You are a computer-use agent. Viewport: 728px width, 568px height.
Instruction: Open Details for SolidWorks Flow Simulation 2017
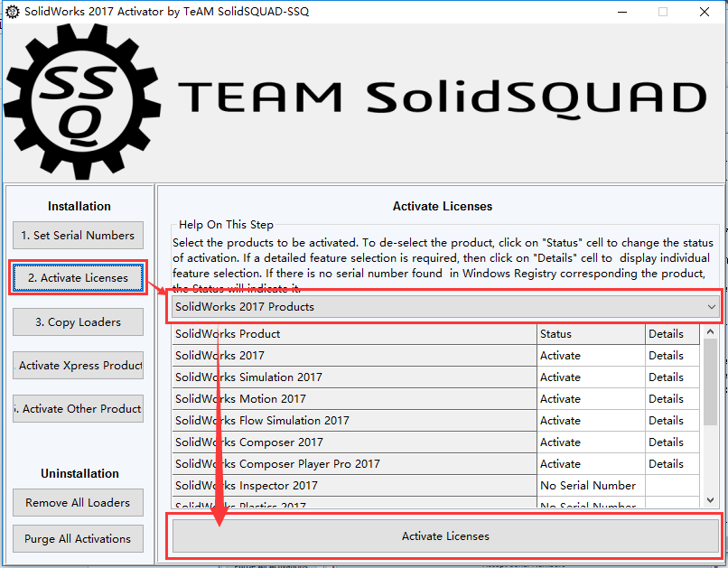pos(672,421)
